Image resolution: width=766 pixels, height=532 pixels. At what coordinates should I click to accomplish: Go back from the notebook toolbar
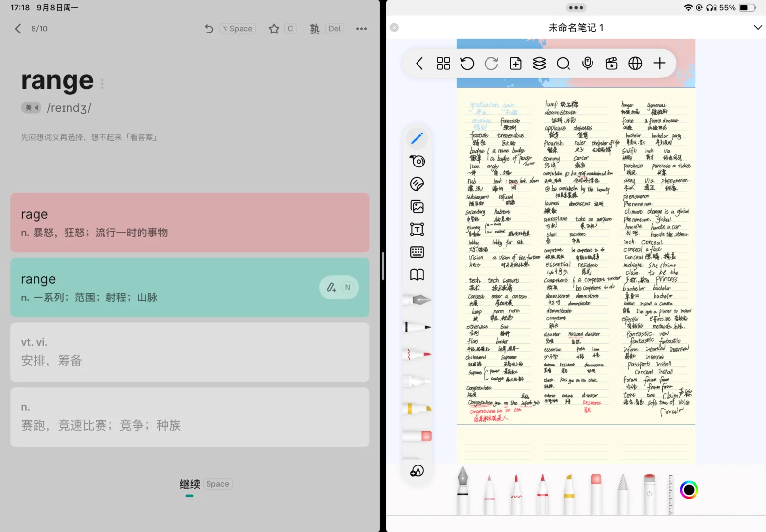(x=419, y=64)
